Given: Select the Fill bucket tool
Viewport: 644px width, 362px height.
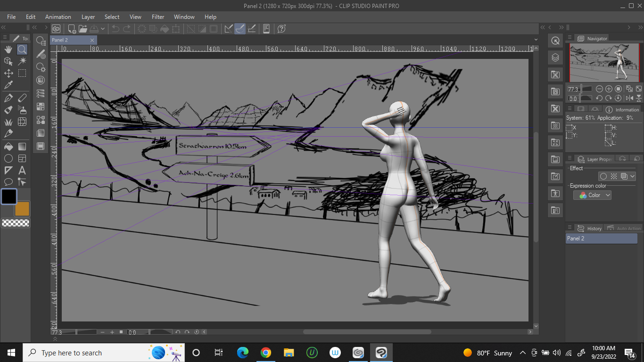Looking at the screenshot, I should tap(8, 147).
